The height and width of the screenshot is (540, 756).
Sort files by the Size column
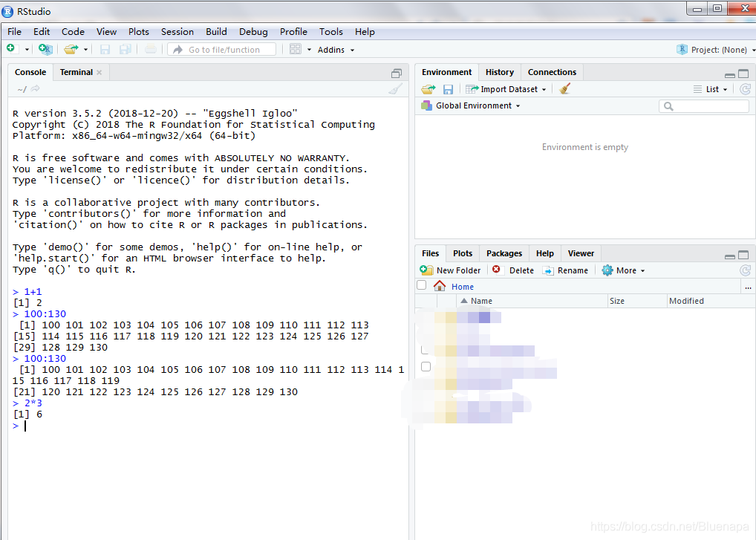pos(637,301)
